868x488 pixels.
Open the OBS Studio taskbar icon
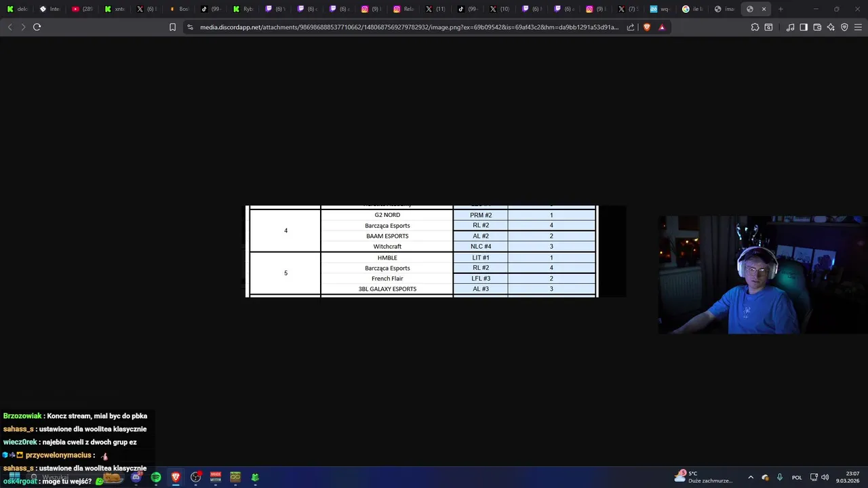(x=196, y=477)
